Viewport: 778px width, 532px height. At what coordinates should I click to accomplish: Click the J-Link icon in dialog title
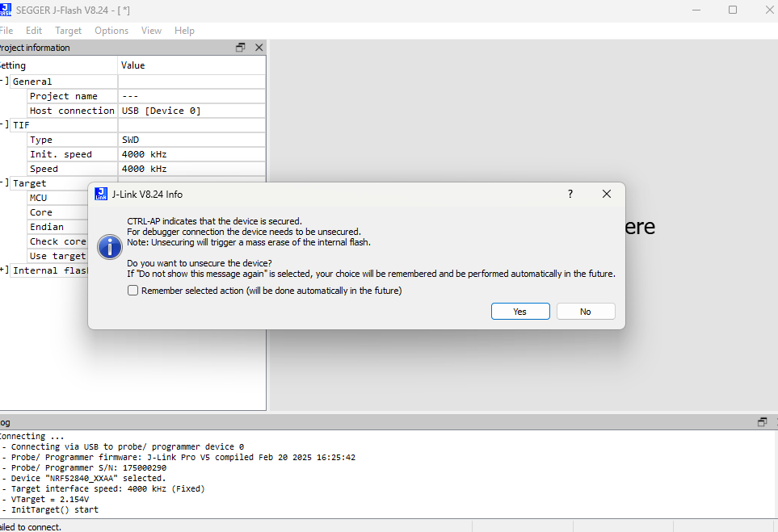(x=101, y=194)
